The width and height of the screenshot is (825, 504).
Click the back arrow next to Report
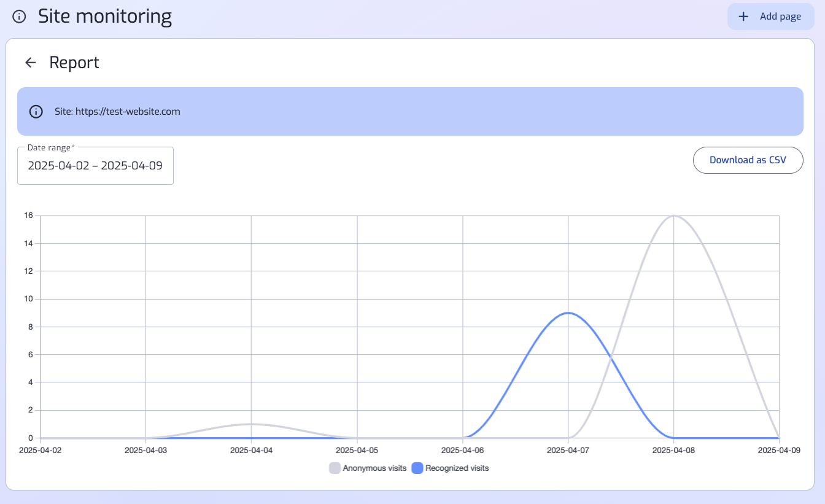tap(30, 63)
